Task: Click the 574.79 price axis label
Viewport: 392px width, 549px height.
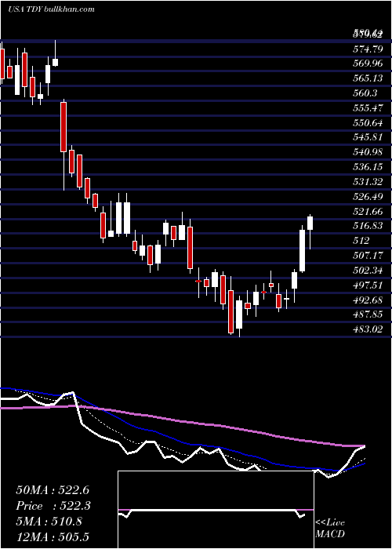Action: pyautogui.click(x=367, y=49)
